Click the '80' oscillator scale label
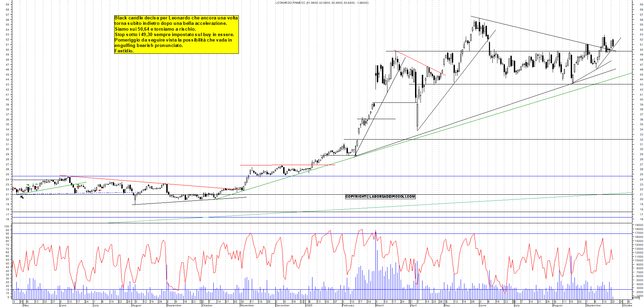Viewport: 644px width, 307px height. click(x=8, y=241)
